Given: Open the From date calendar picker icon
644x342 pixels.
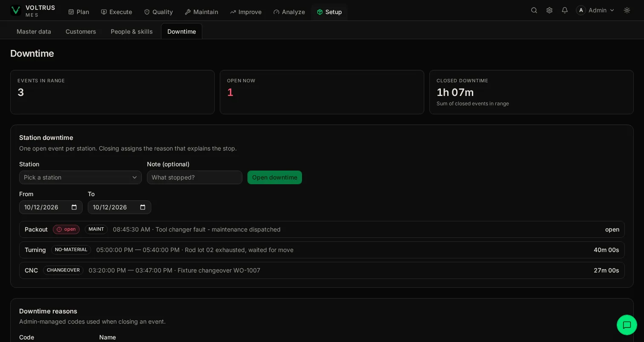Looking at the screenshot, I should (74, 207).
